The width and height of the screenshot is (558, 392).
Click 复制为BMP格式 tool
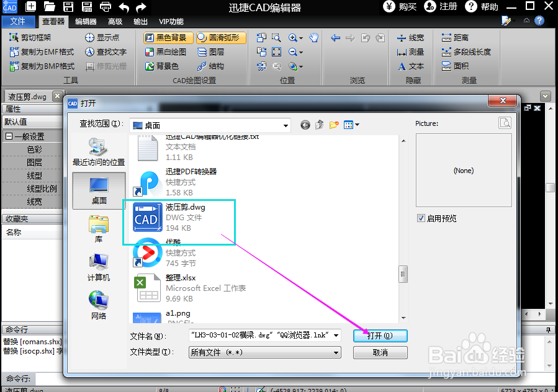click(x=42, y=66)
